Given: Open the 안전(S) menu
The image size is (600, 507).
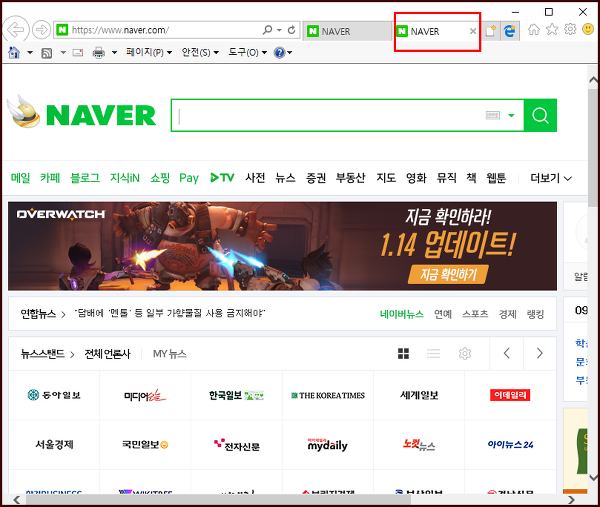Looking at the screenshot, I should [200, 52].
